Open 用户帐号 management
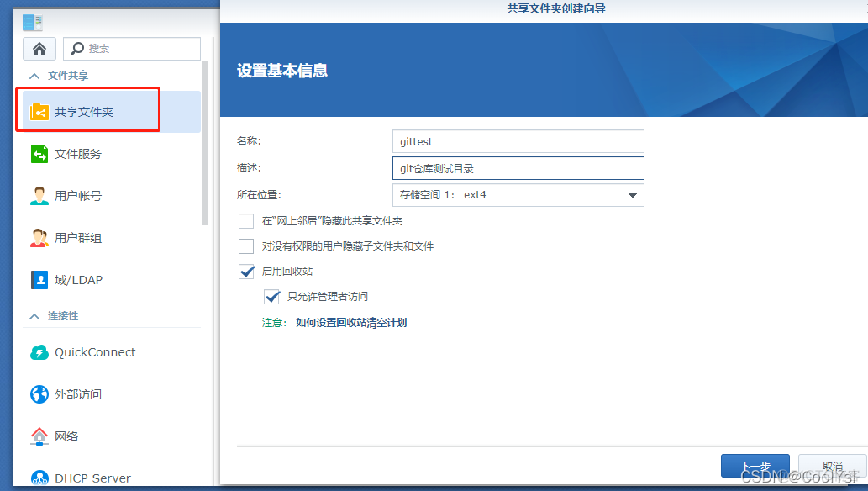This screenshot has width=868, height=491. 84,195
